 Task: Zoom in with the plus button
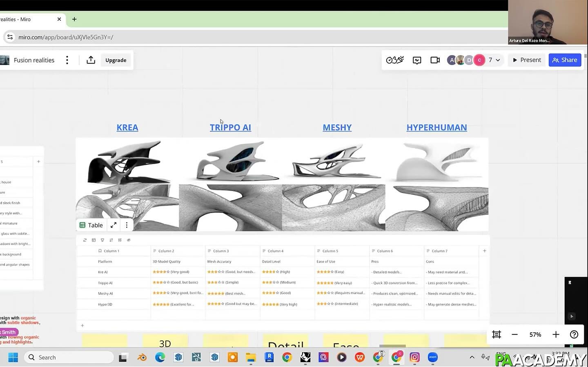(x=556, y=335)
